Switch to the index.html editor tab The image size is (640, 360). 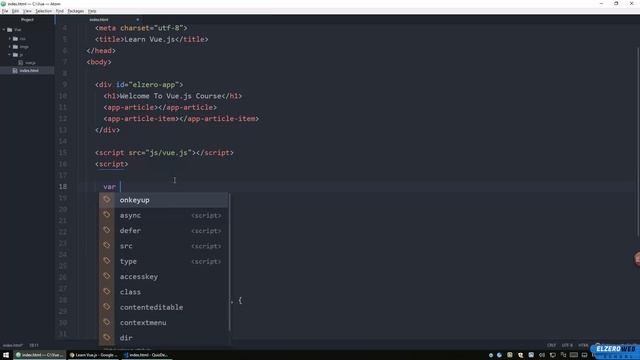pyautogui.click(x=99, y=20)
